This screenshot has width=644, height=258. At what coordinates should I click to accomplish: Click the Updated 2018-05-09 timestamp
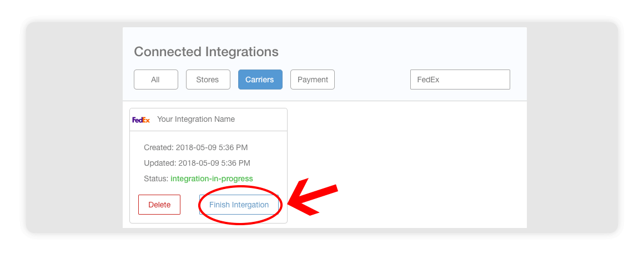coord(197,163)
